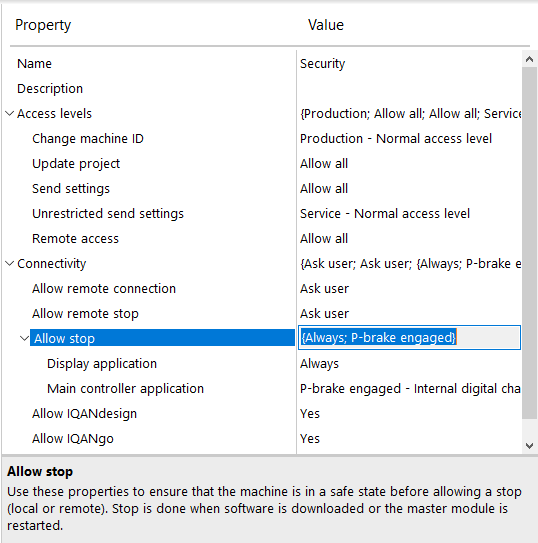Click Remote access's Allow all value
The height and width of the screenshot is (543, 538).
[x=324, y=239]
